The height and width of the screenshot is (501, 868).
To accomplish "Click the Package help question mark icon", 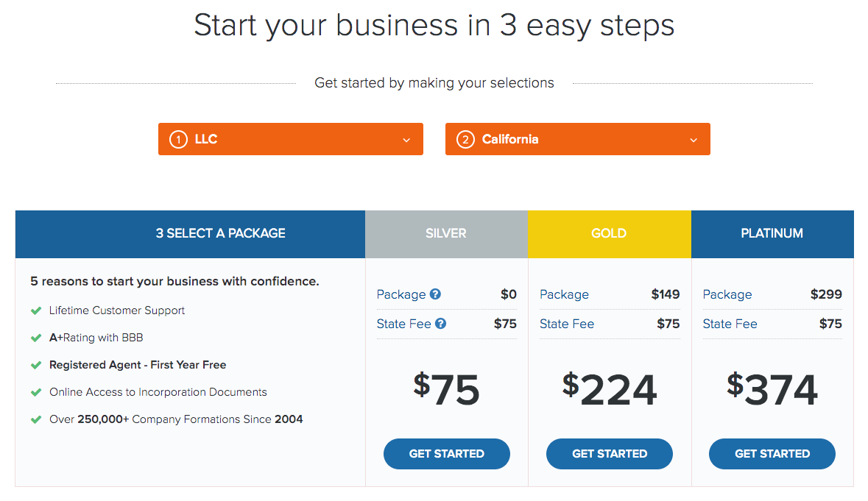I will click(x=436, y=294).
